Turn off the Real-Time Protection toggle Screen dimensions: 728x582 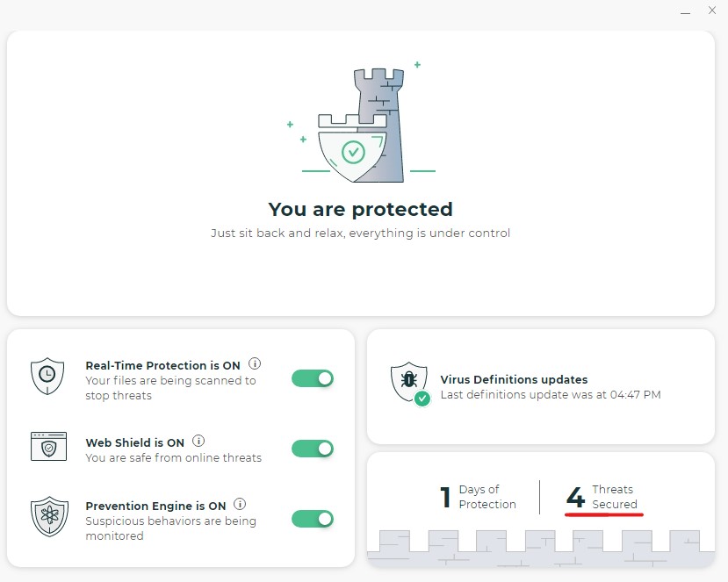pos(313,378)
